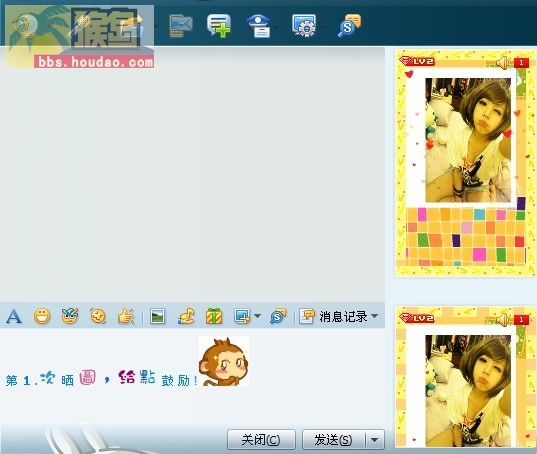The width and height of the screenshot is (537, 454).
Task: Select the monkey emoticon in the input box
Action: click(224, 362)
